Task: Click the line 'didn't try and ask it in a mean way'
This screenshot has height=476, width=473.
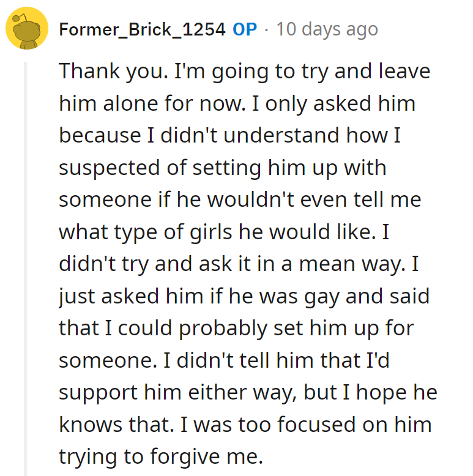Action: pos(239,264)
